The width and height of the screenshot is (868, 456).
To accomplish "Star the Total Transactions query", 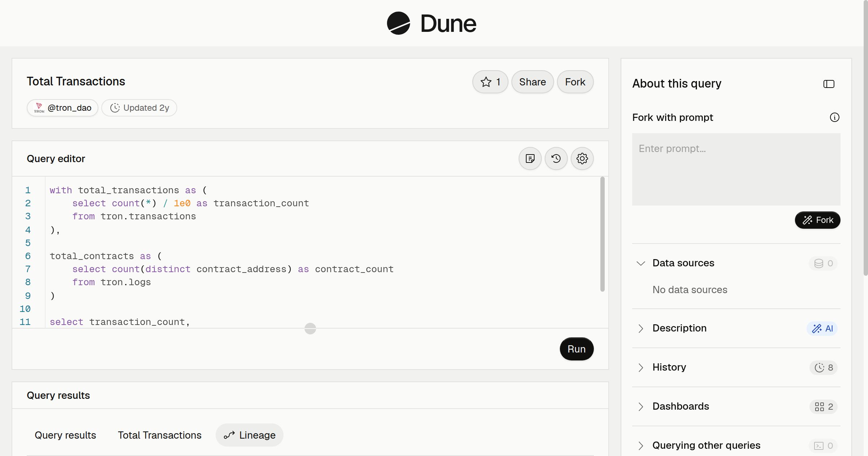I will tap(490, 82).
